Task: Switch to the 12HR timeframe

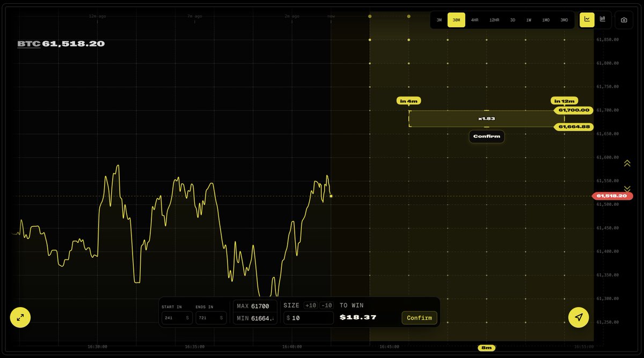Action: point(494,20)
